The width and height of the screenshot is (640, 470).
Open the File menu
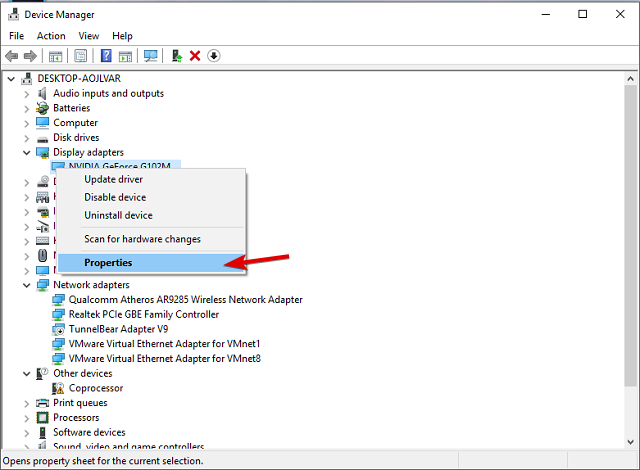coord(16,36)
